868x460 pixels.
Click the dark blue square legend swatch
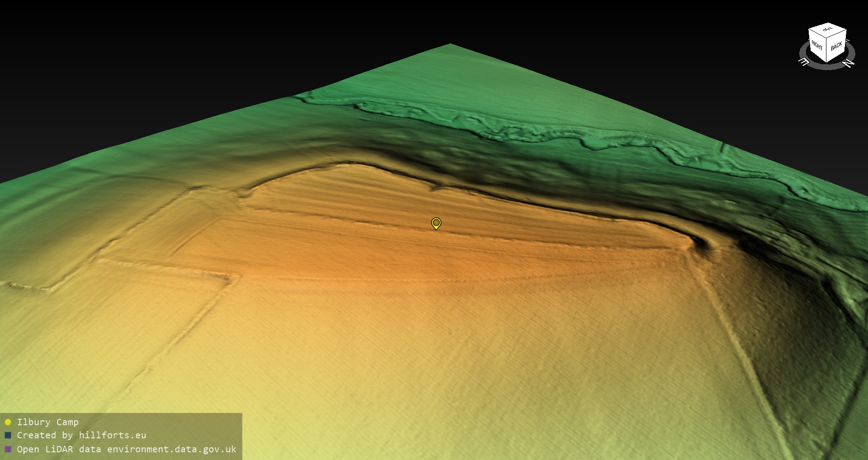coord(8,436)
